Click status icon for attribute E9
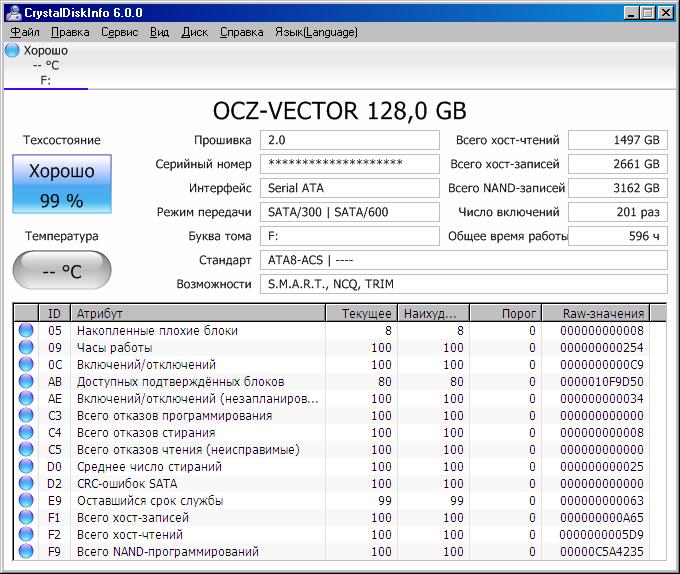This screenshot has height=574, width=680. [x=26, y=500]
